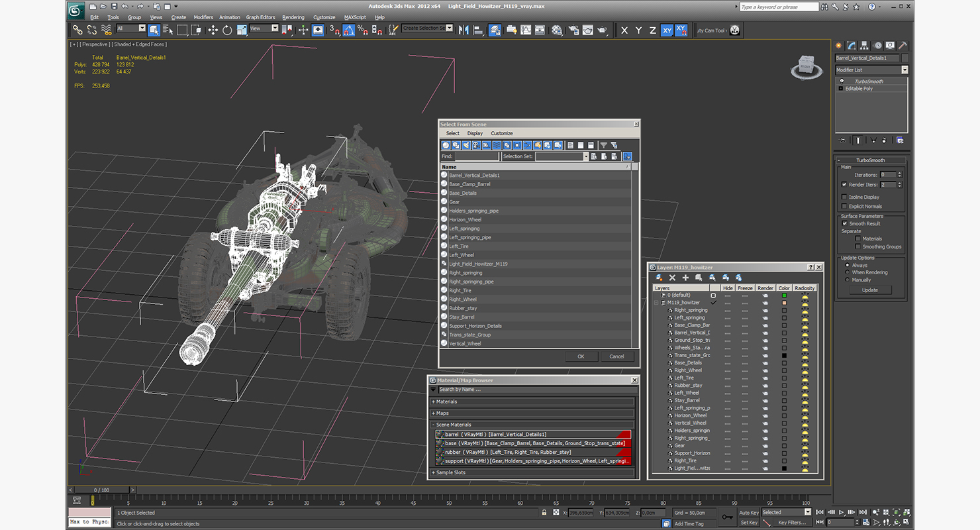The image size is (980, 530).
Task: Select the Manually update option
Action: 848,280
